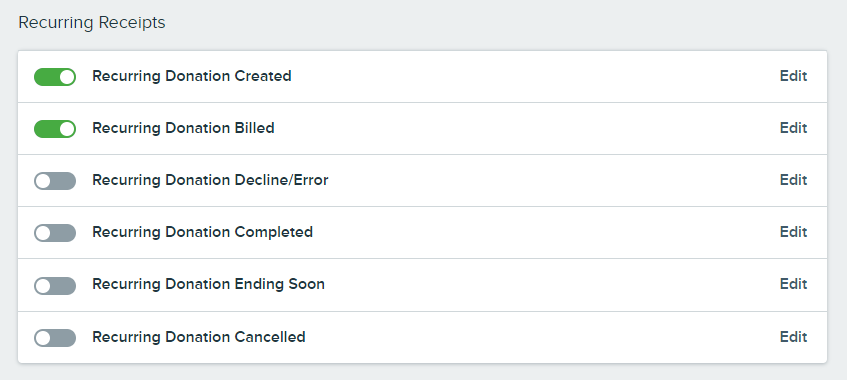Screen dimensions: 847x380
Task: Enable the Recurring Donation Ending Soon toggle
Action: tap(55, 285)
